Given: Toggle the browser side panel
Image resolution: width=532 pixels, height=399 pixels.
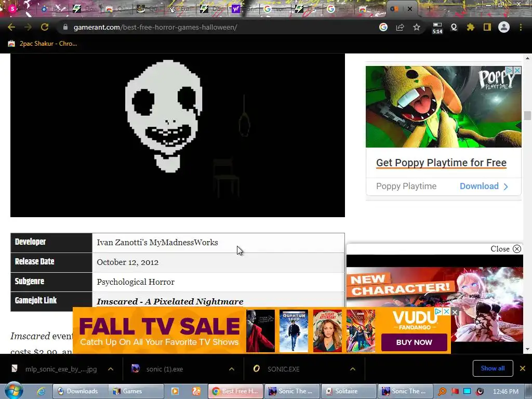Looking at the screenshot, I should pyautogui.click(x=487, y=27).
